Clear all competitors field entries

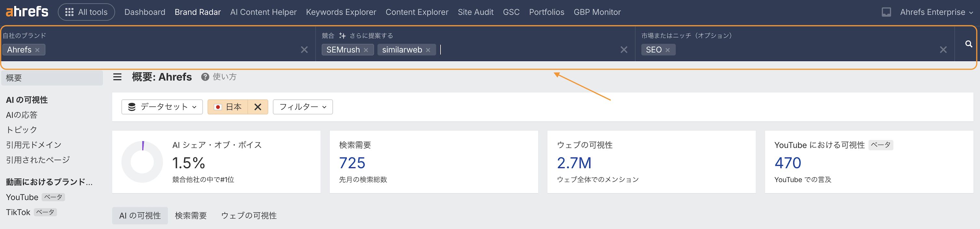point(624,49)
